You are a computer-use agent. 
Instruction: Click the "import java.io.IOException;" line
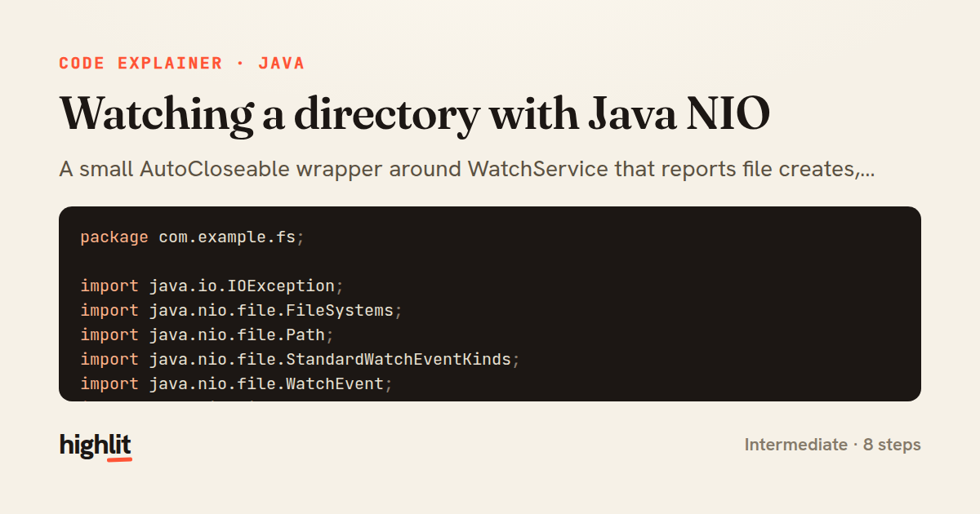point(212,286)
